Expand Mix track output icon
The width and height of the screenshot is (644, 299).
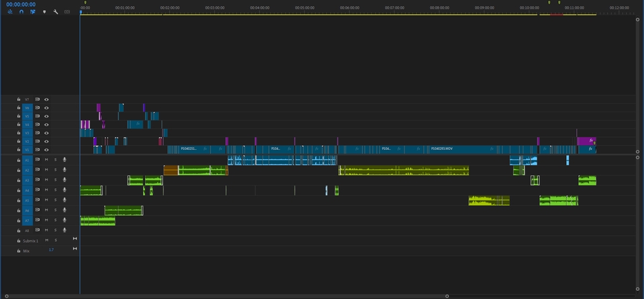coord(74,249)
